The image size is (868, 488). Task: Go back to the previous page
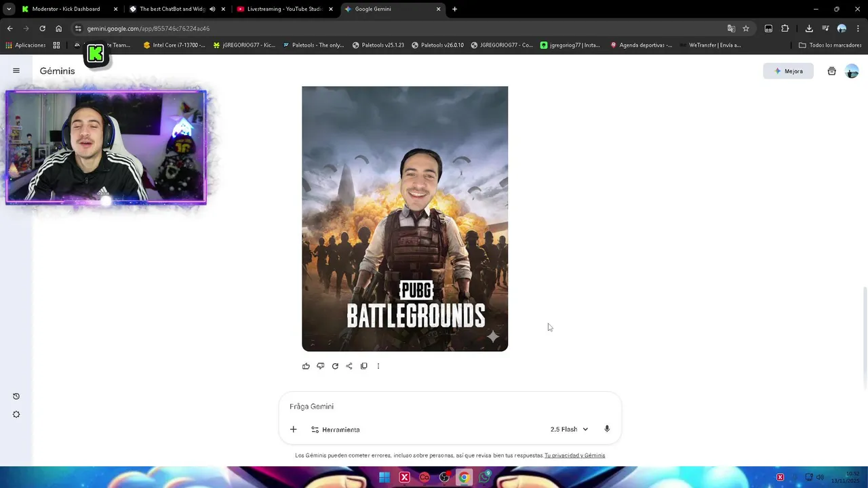tap(9, 28)
